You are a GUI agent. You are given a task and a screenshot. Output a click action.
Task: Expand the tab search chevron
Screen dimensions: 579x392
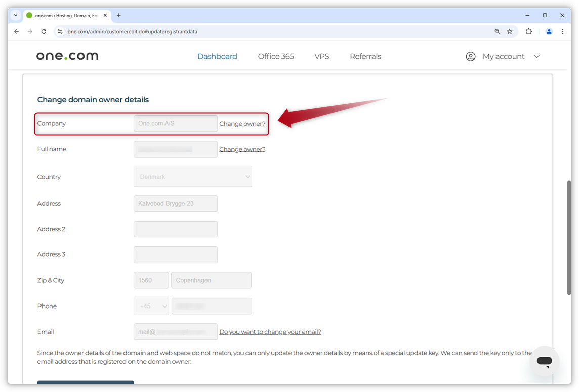coord(16,15)
